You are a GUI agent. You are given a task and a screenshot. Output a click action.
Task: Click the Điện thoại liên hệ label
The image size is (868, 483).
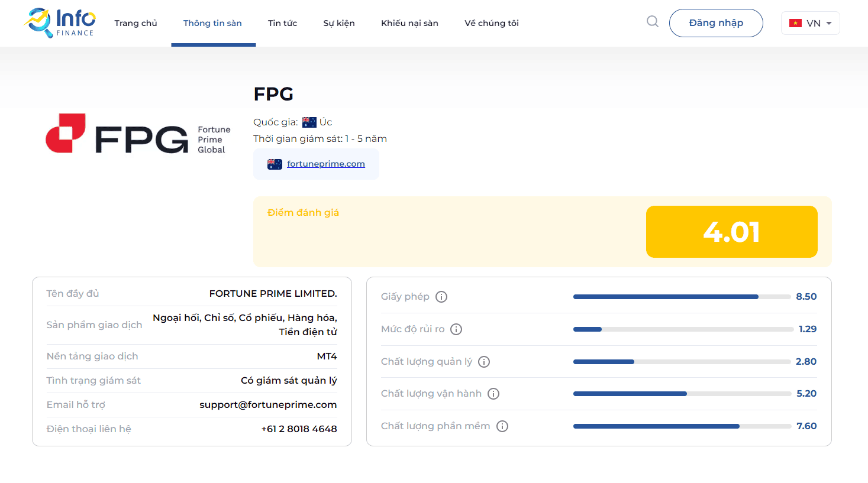89,429
